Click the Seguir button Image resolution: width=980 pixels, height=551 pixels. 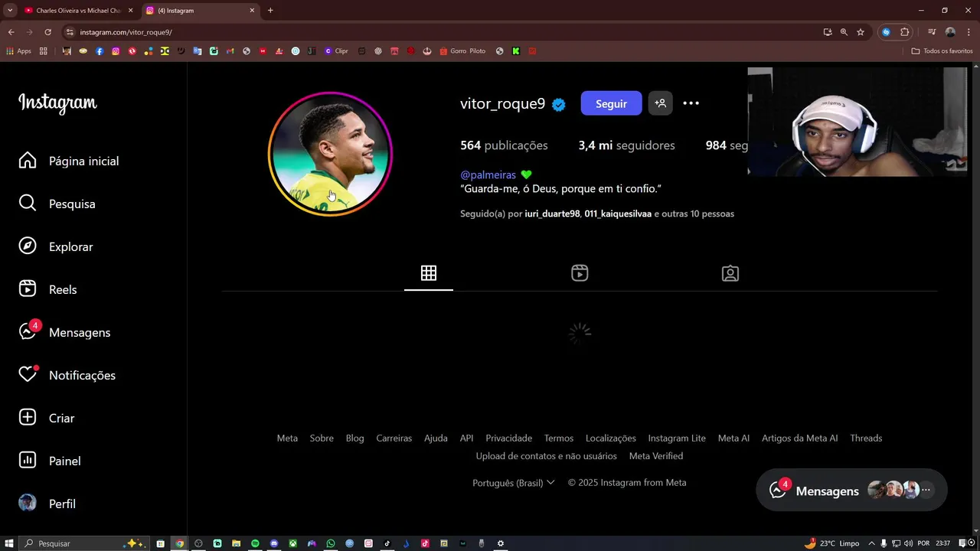pyautogui.click(x=611, y=103)
